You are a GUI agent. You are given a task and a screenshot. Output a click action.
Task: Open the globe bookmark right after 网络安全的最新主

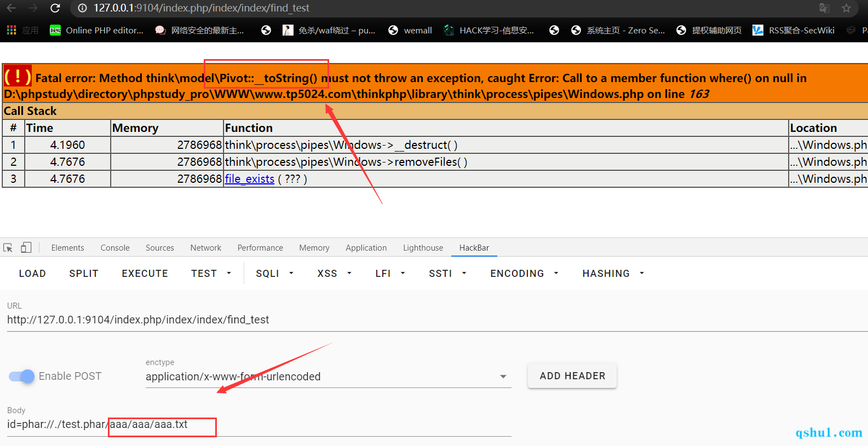click(266, 30)
